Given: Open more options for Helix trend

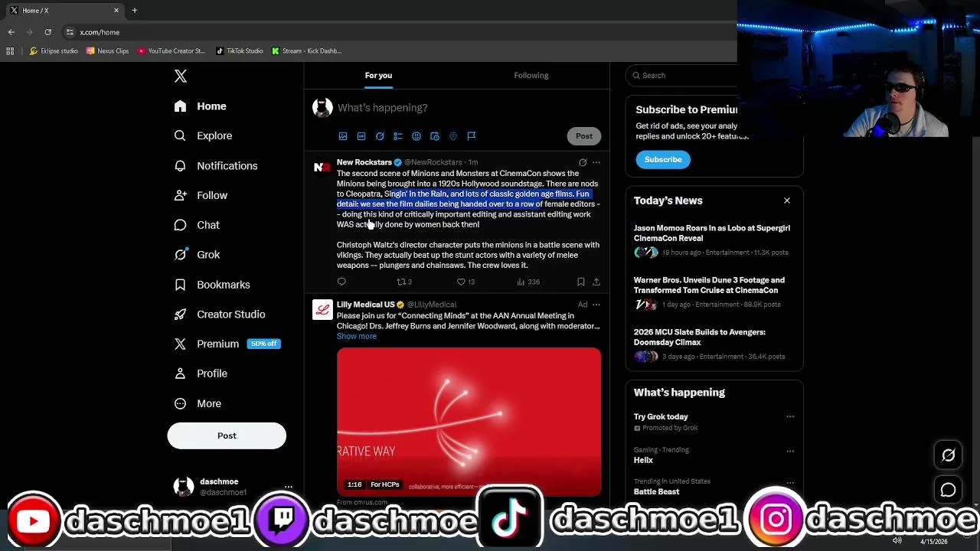Looking at the screenshot, I should coord(790,451).
